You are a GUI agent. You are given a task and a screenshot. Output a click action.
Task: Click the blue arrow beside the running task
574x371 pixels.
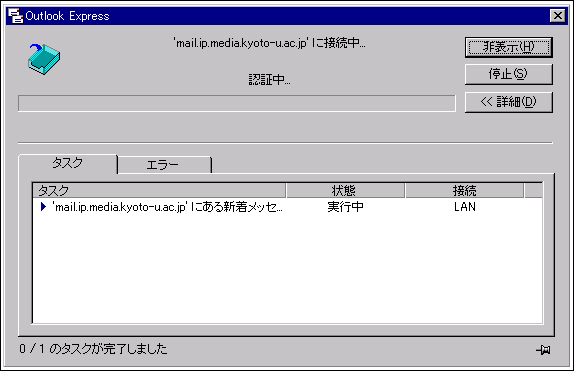click(x=44, y=207)
